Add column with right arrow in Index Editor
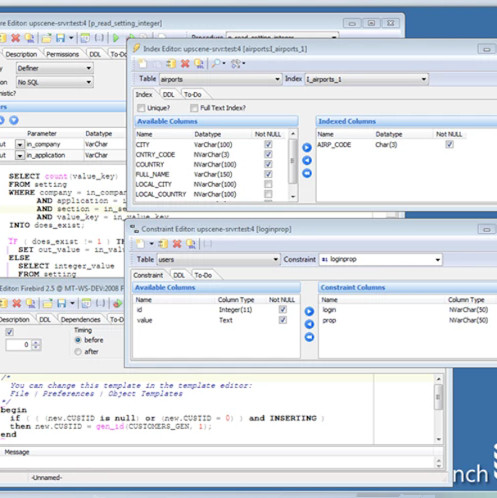The width and height of the screenshot is (497, 498). coord(307,147)
